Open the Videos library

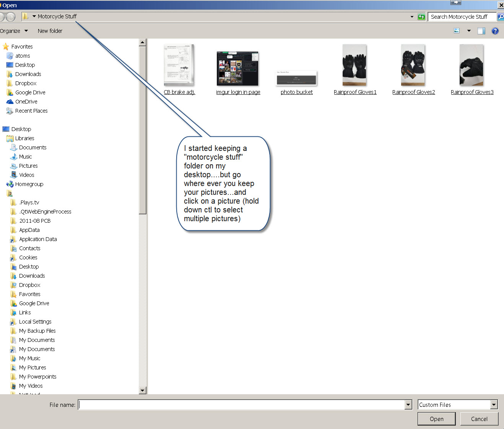pyautogui.click(x=26, y=175)
